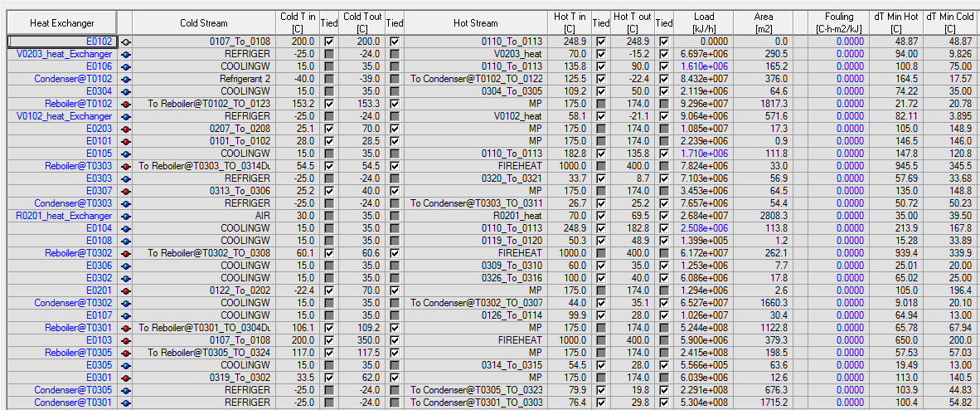The image size is (980, 410).
Task: Select the Area value 2808.3
Action: [763, 216]
